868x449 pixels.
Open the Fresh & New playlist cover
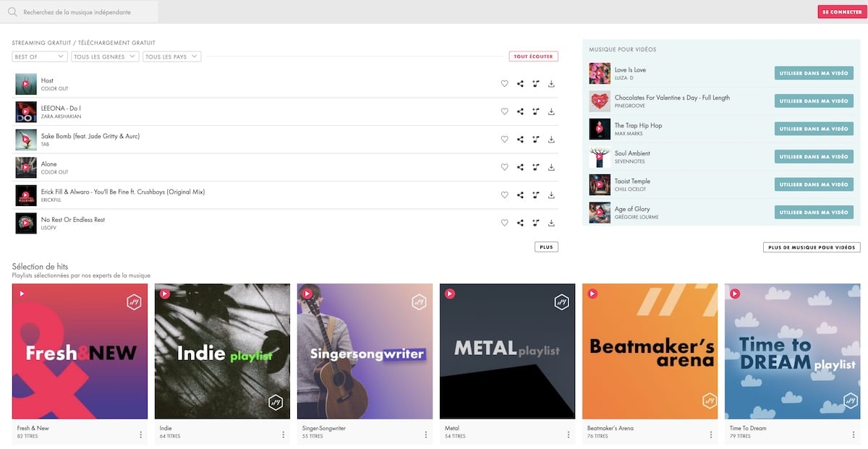[80, 351]
